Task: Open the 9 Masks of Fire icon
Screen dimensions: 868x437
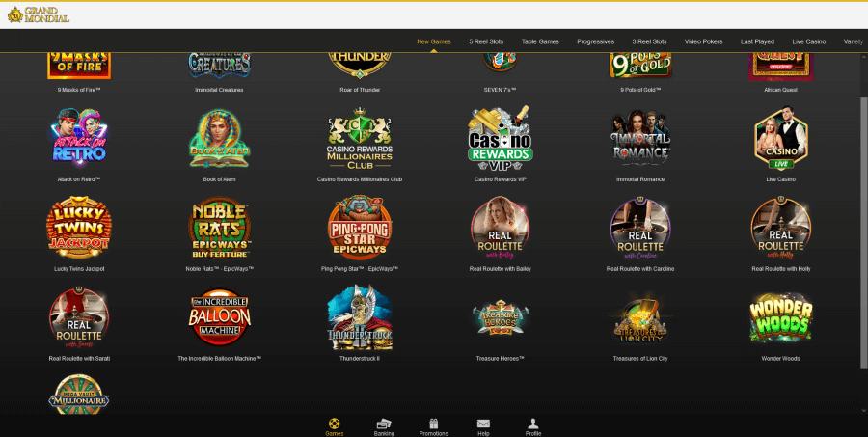Action: [79, 66]
